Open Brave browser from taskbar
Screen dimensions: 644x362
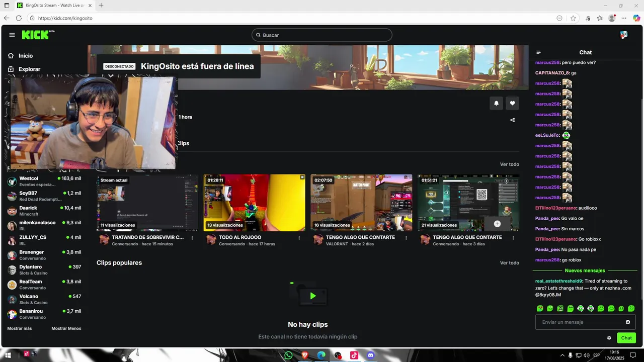point(305,355)
